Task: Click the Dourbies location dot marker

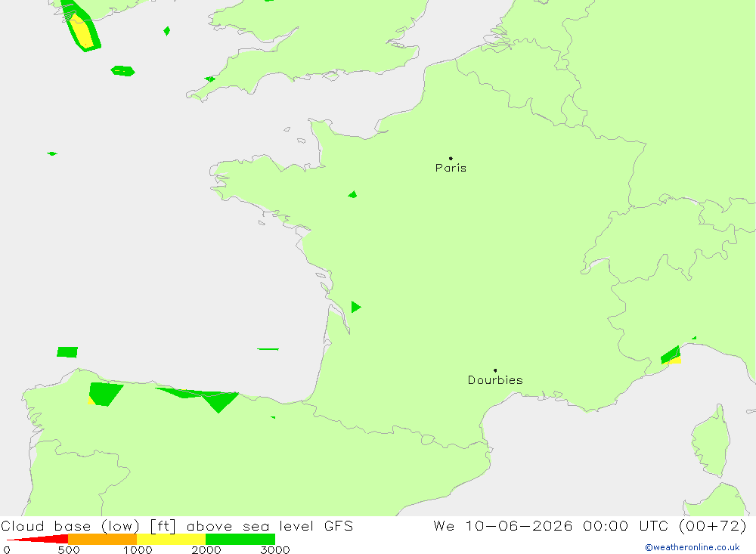Action: click(x=495, y=370)
